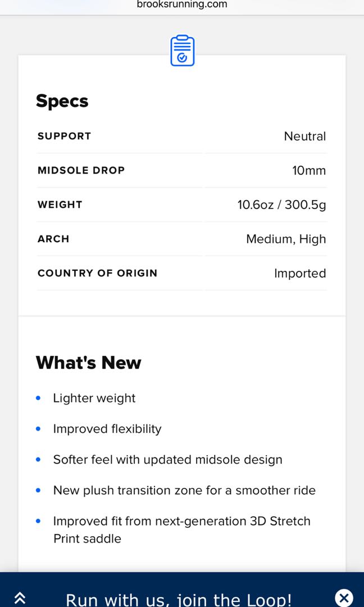Viewport: 364px width, 607px height.
Task: Click the 10mm midsole drop value
Action: (308, 170)
